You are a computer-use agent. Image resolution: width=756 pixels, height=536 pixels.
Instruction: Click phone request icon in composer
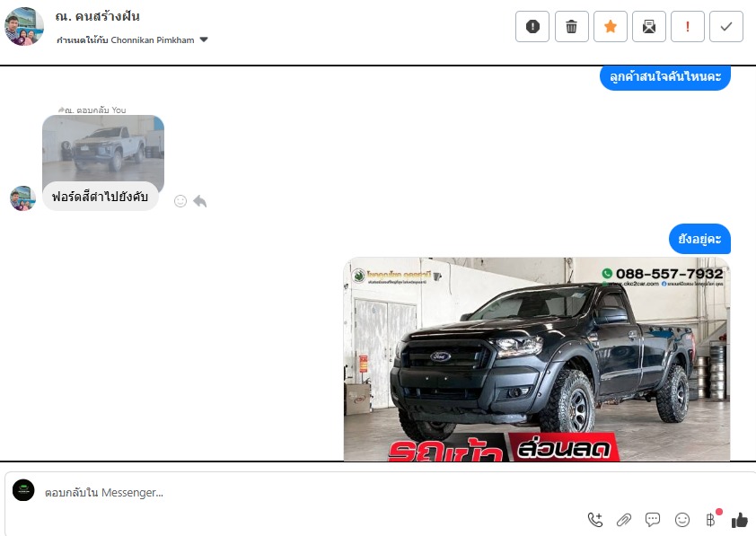(x=595, y=520)
